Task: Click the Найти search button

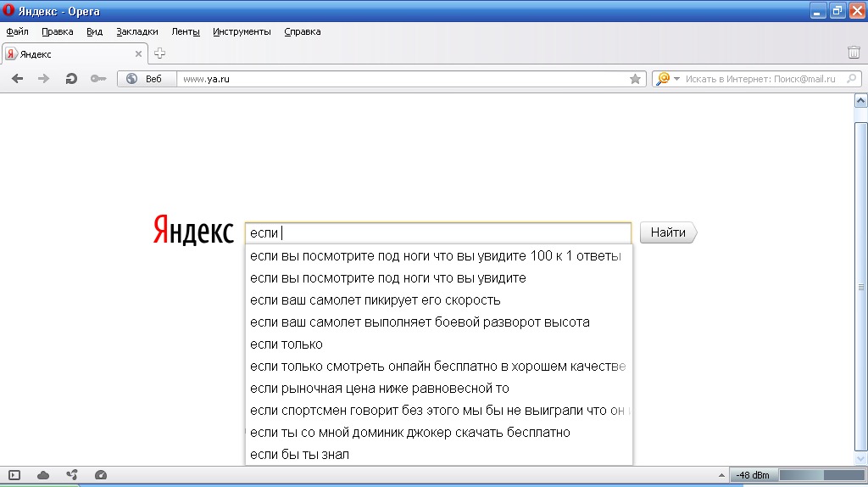Action: (668, 232)
